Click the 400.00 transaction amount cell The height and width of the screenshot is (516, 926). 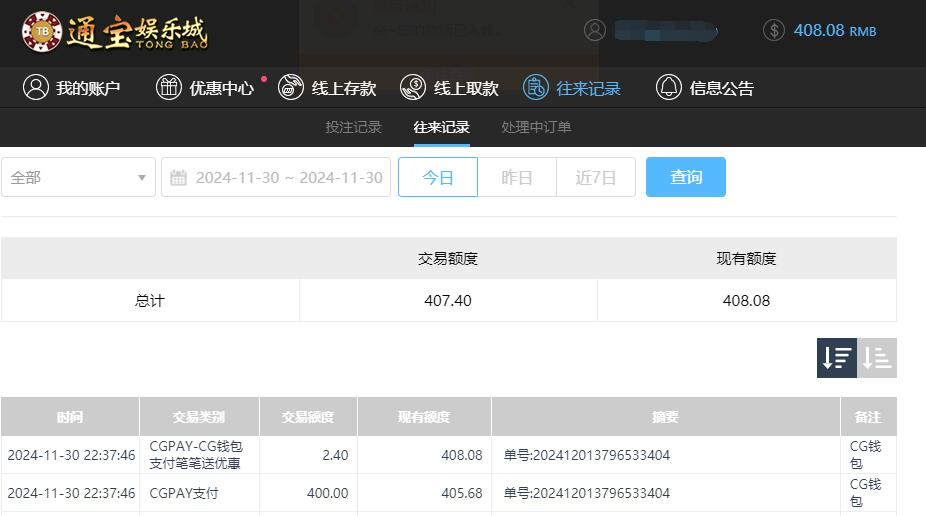point(308,493)
